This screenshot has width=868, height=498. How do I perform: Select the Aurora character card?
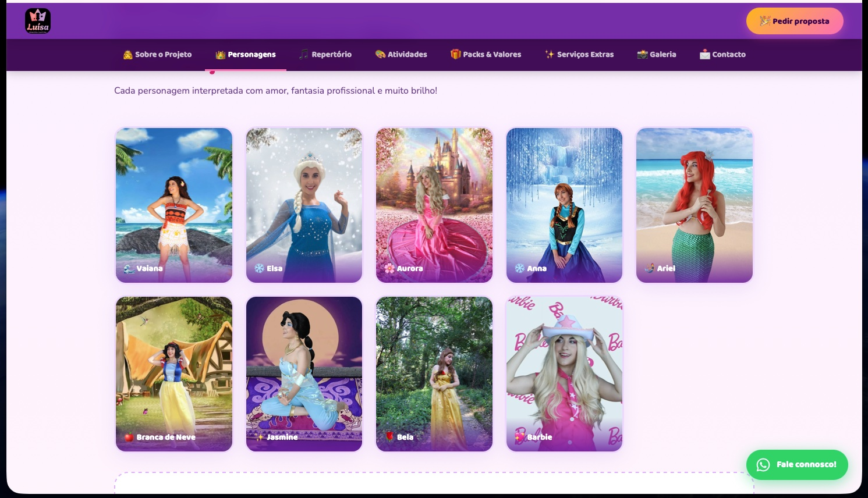[434, 205]
